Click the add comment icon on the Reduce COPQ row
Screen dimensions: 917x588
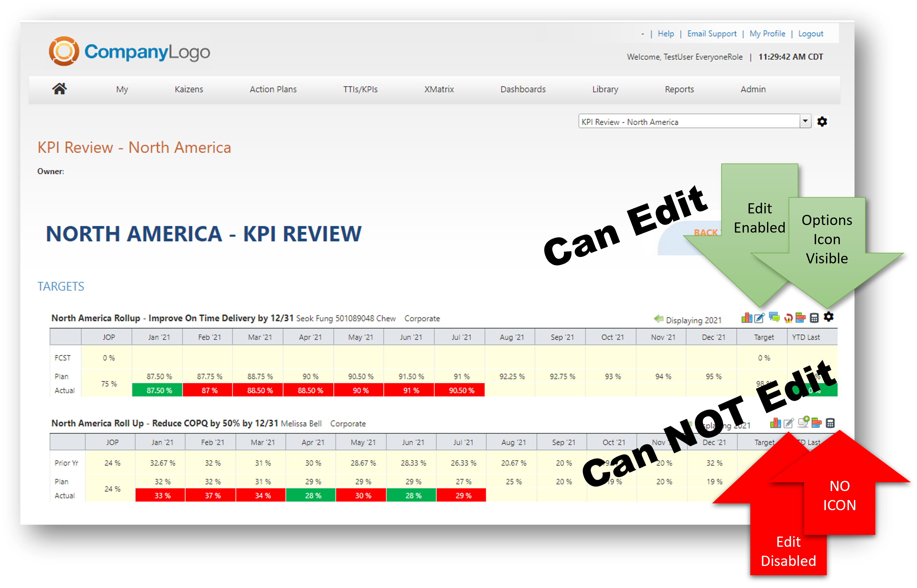point(803,423)
